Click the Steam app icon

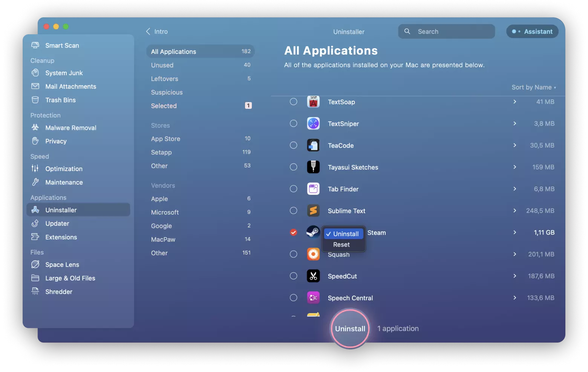pos(313,232)
